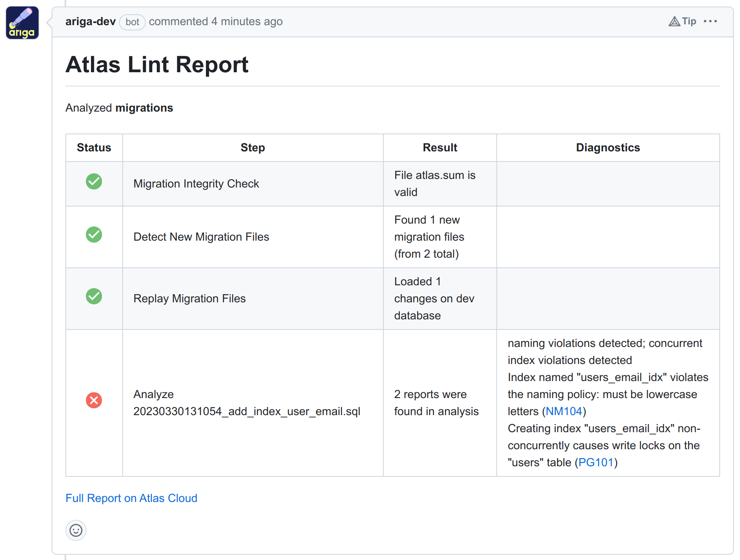The image size is (740, 560).
Task: Click the red failure icon for the Analyze step
Action: [x=94, y=401]
